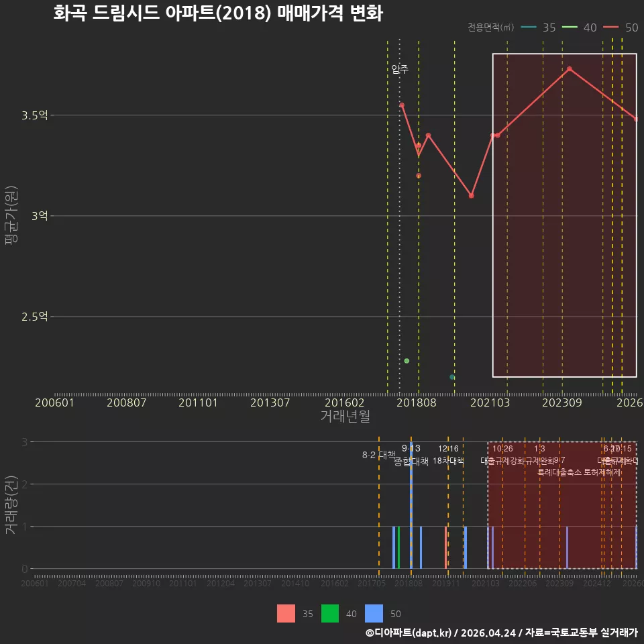
Task: Select the salmon 35㎡ volume bar near 201911
Action: [445, 547]
